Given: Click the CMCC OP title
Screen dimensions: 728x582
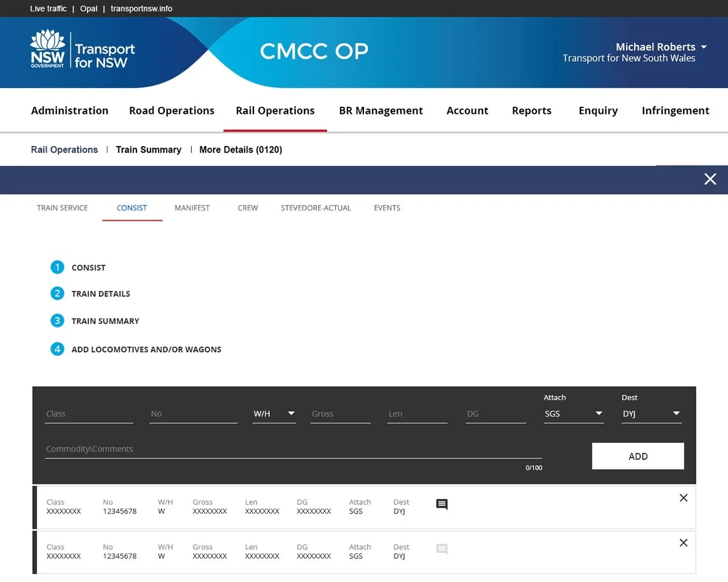Looking at the screenshot, I should [314, 51].
